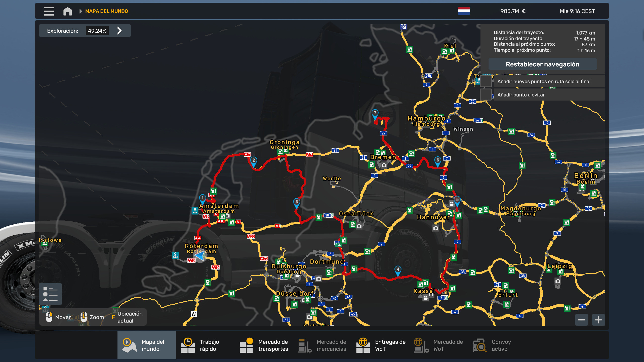Select waypoint marker number 4

coord(398,270)
